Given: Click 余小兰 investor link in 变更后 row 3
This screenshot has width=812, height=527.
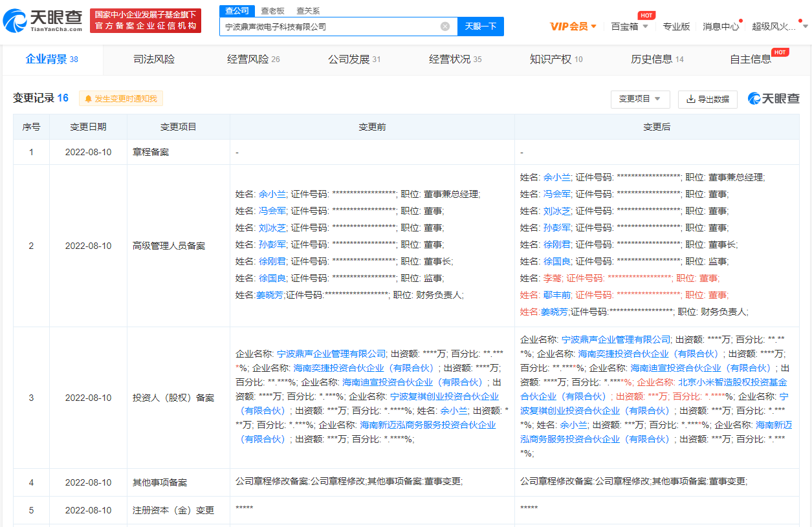Looking at the screenshot, I should [573, 425].
